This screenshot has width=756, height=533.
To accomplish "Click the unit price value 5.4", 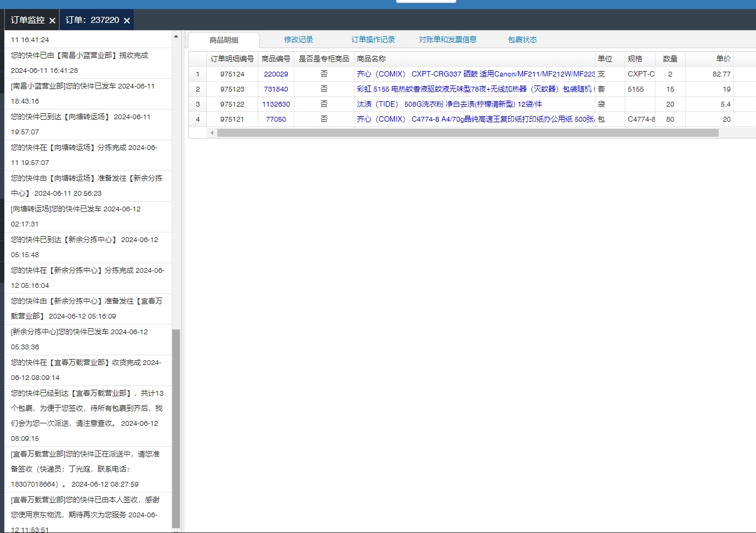I will pos(725,104).
